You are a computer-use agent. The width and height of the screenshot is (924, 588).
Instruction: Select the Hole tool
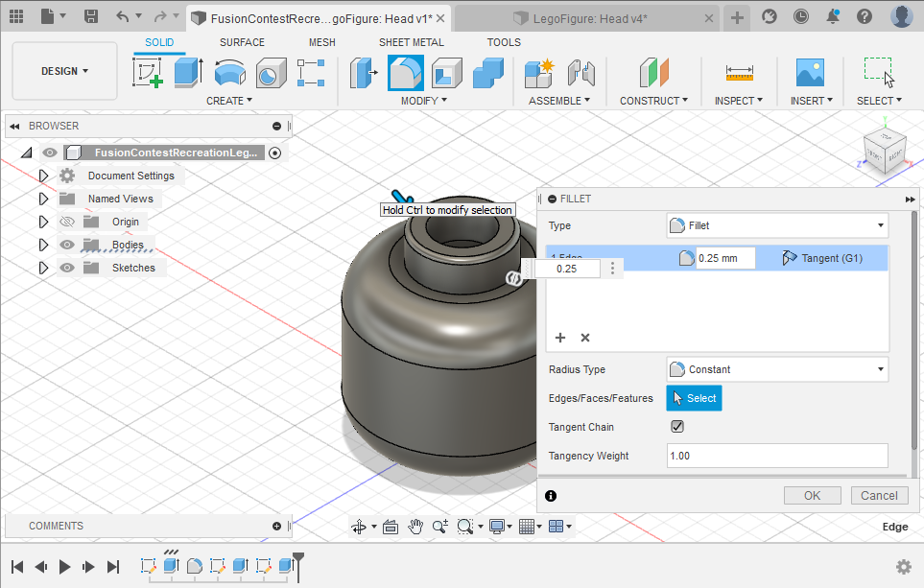[x=272, y=73]
